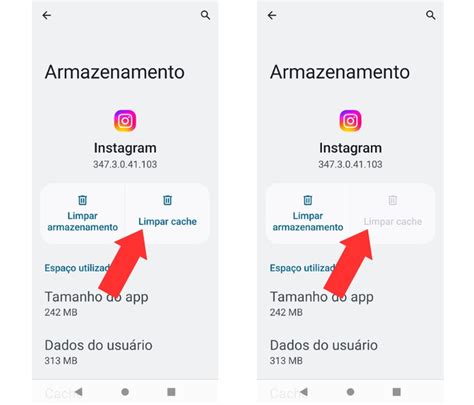474x405 pixels.
Task: Tap Instagram app icon on right screen
Action: click(x=350, y=121)
